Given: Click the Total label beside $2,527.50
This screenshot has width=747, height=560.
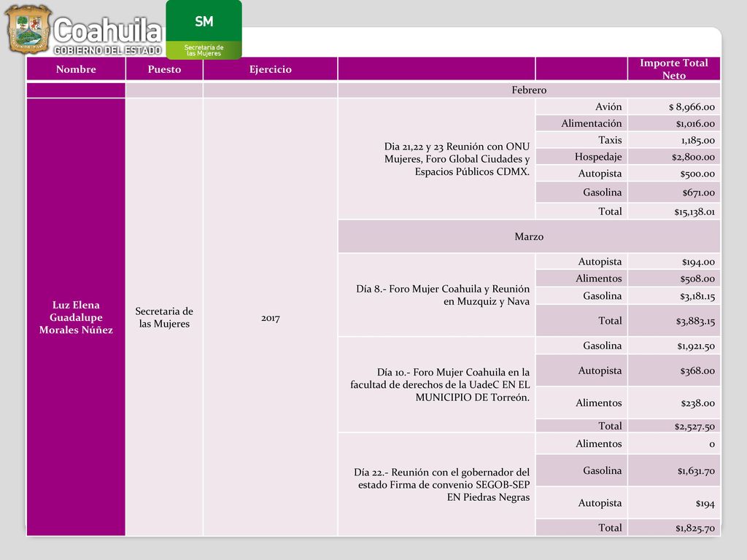Looking at the screenshot, I should click(611, 426).
